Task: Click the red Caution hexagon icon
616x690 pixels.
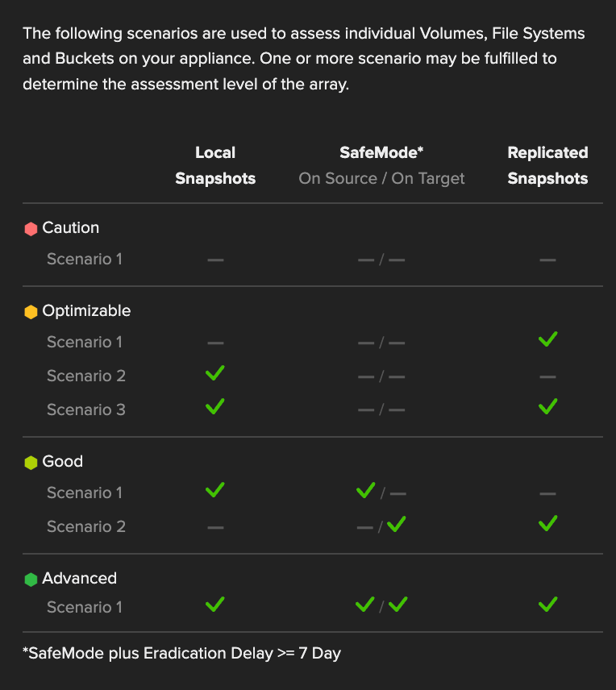Action: coord(31,229)
